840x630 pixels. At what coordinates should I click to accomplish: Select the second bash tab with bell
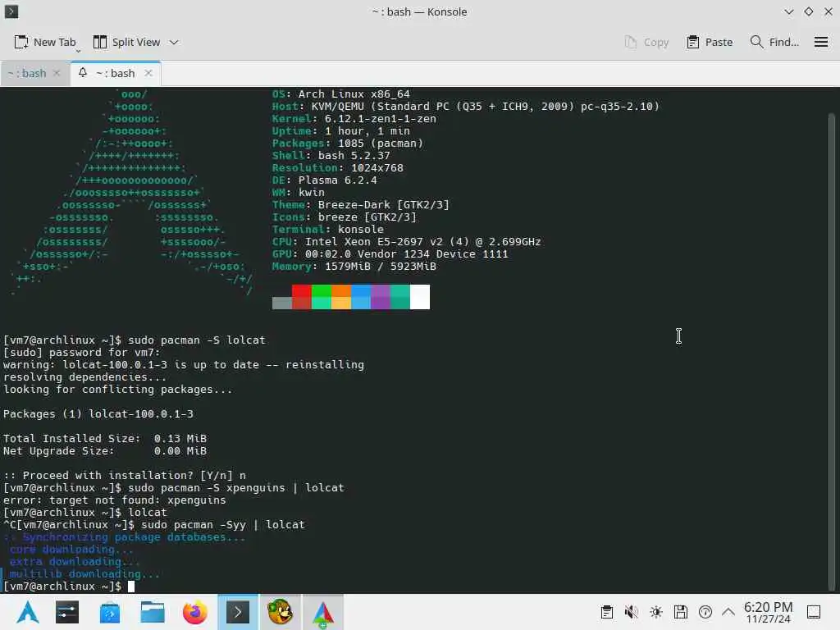pyautogui.click(x=115, y=73)
